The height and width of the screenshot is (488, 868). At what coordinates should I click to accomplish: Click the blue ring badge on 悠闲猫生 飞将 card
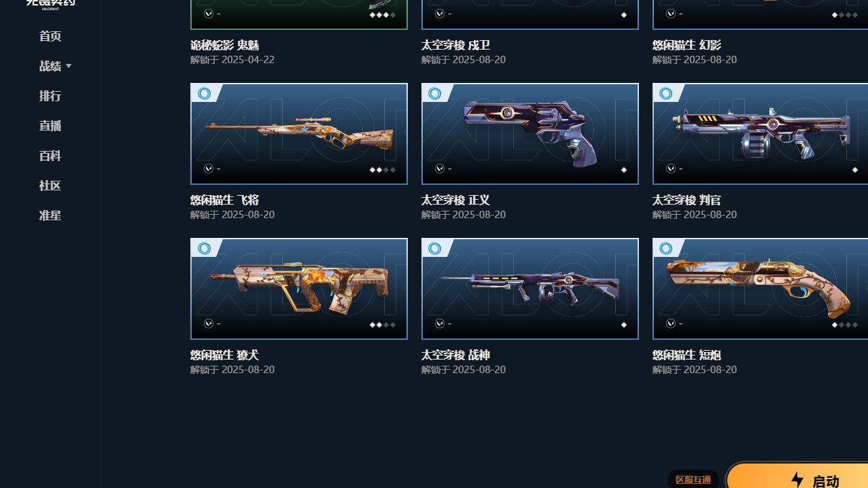pyautogui.click(x=204, y=94)
